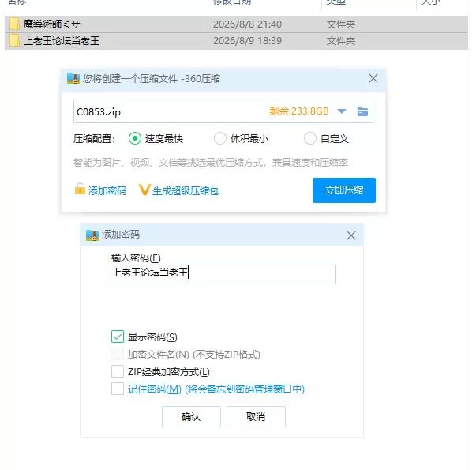
Task: Enable the ZIP经典加密方式(L) checkbox
Action: point(118,371)
